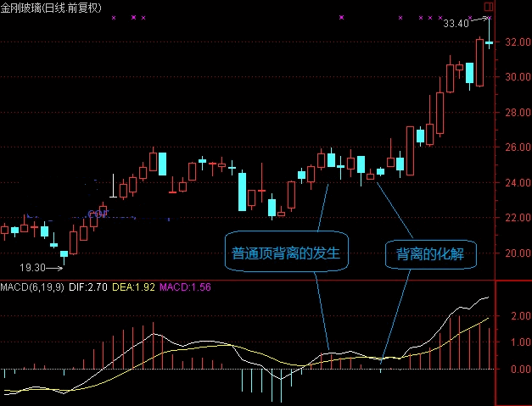Screen dimensions: 532x406
Task: Click the magenta MACD:1.56 value
Action: point(185,287)
